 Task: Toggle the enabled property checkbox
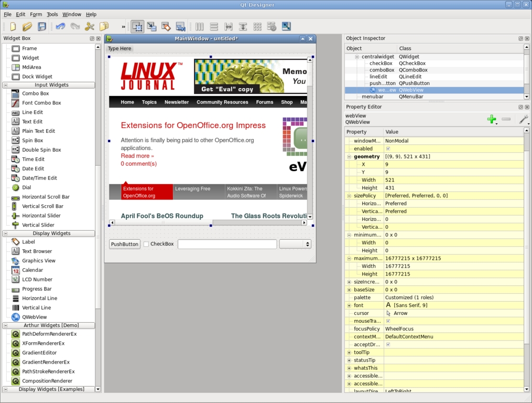click(388, 149)
